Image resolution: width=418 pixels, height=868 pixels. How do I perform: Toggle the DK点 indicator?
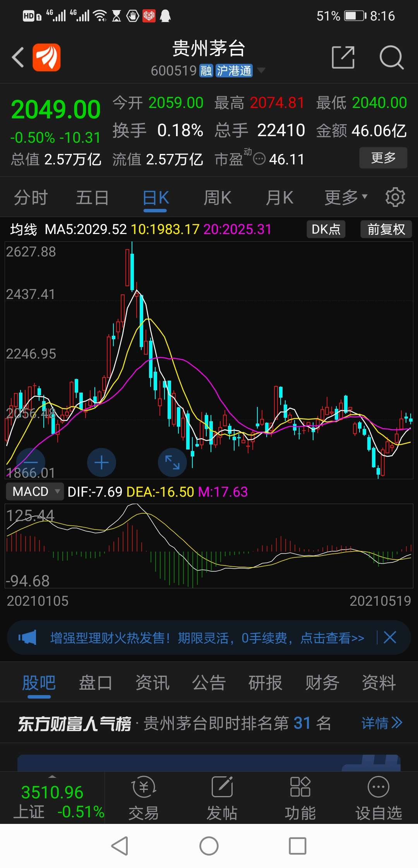[x=326, y=229]
